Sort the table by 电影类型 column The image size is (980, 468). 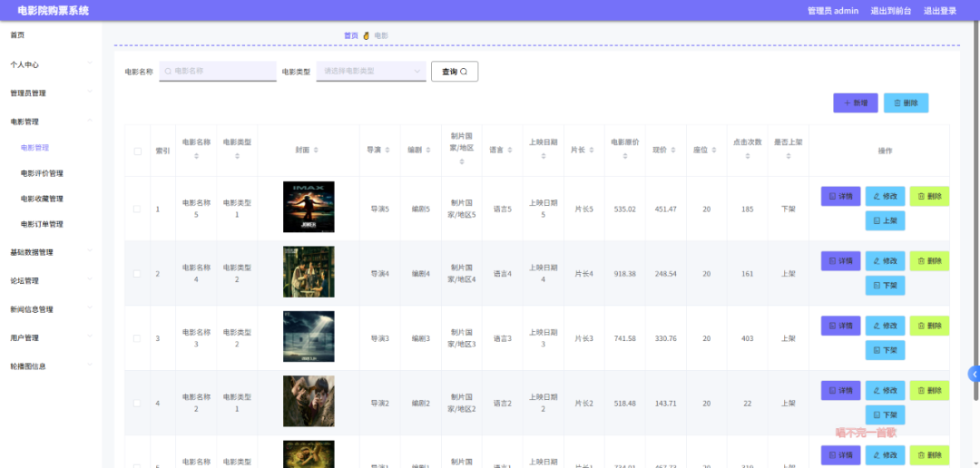(237, 156)
